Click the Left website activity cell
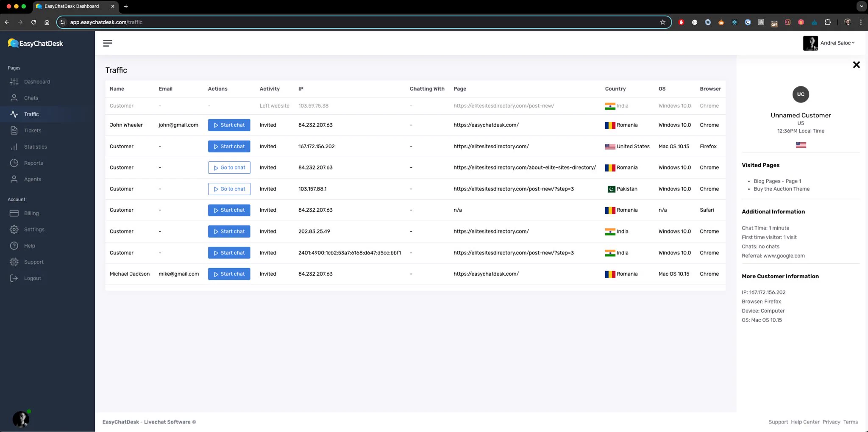Image resolution: width=868 pixels, height=432 pixels. pos(274,106)
